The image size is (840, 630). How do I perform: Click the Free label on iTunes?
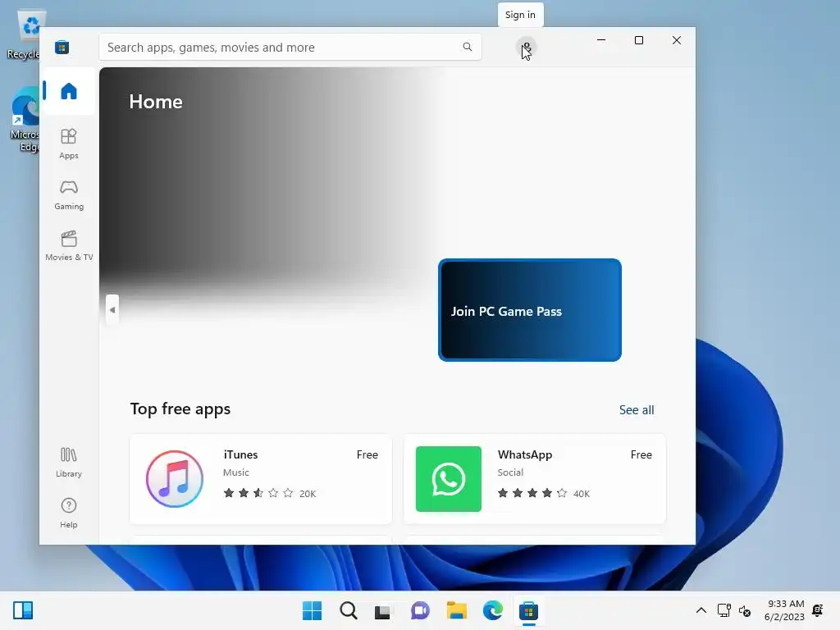click(x=367, y=454)
